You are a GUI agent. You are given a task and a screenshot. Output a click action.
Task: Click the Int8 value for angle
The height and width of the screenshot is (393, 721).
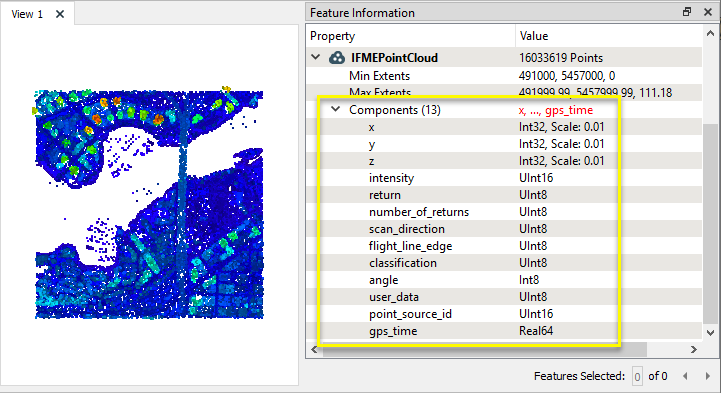(529, 280)
